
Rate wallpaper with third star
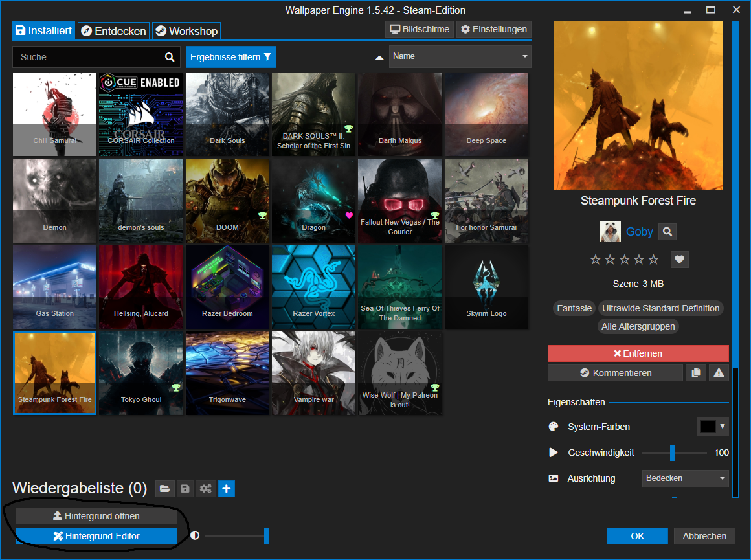[x=625, y=260]
